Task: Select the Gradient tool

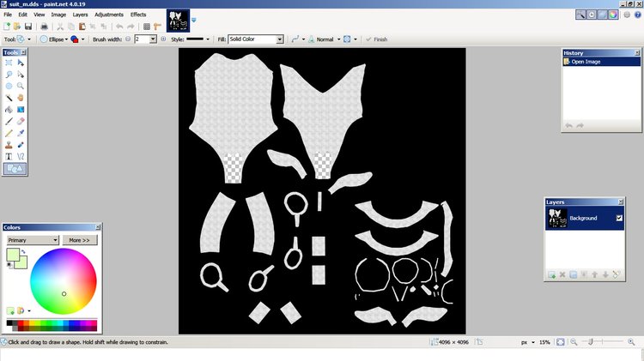Action: (x=21, y=110)
